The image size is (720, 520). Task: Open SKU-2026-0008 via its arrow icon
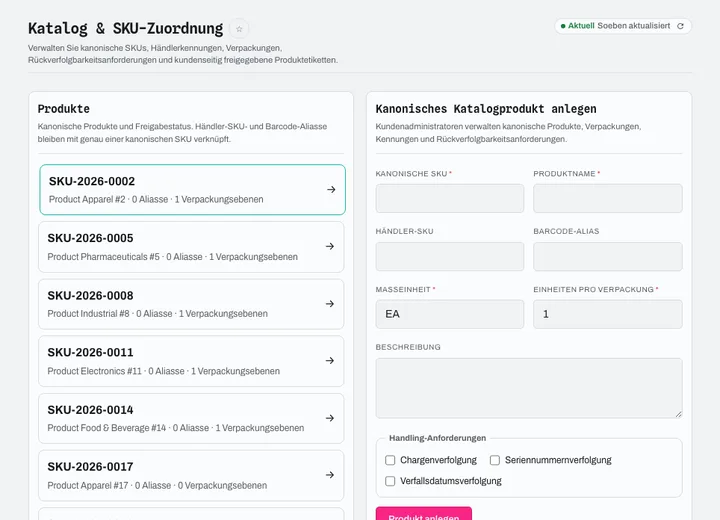(x=330, y=304)
